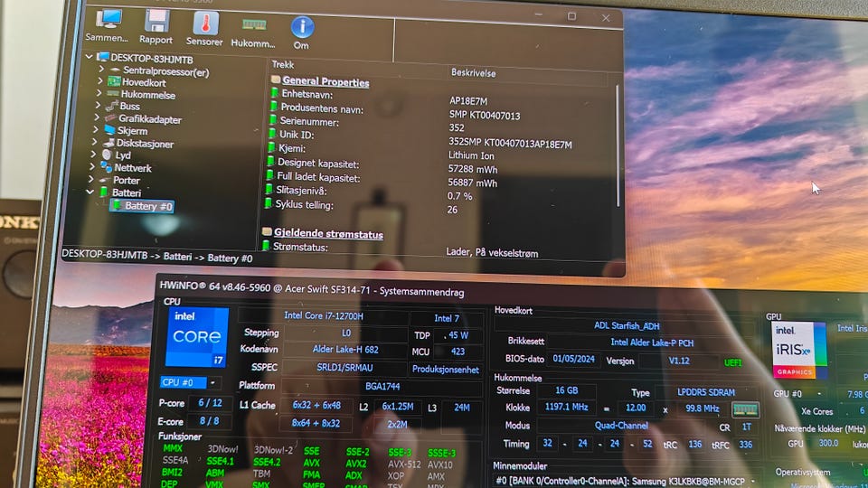The height and width of the screenshot is (488, 868).
Task: Expand the Porter tree arrow
Action: [x=91, y=179]
